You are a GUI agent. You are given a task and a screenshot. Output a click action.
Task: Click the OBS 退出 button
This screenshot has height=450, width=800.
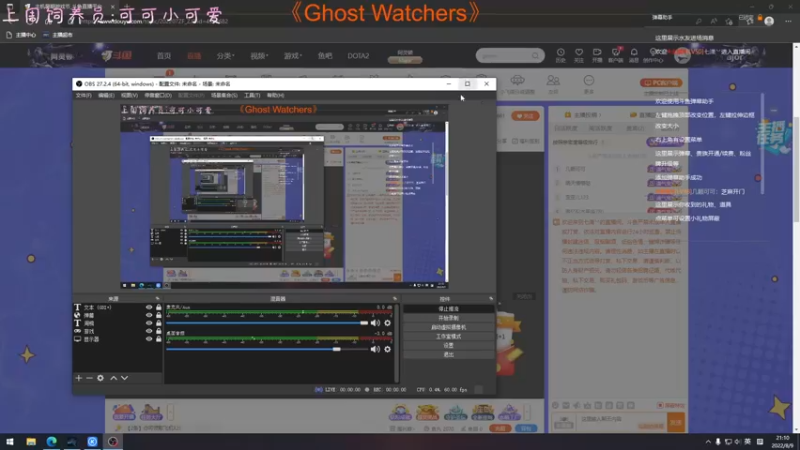(448, 355)
